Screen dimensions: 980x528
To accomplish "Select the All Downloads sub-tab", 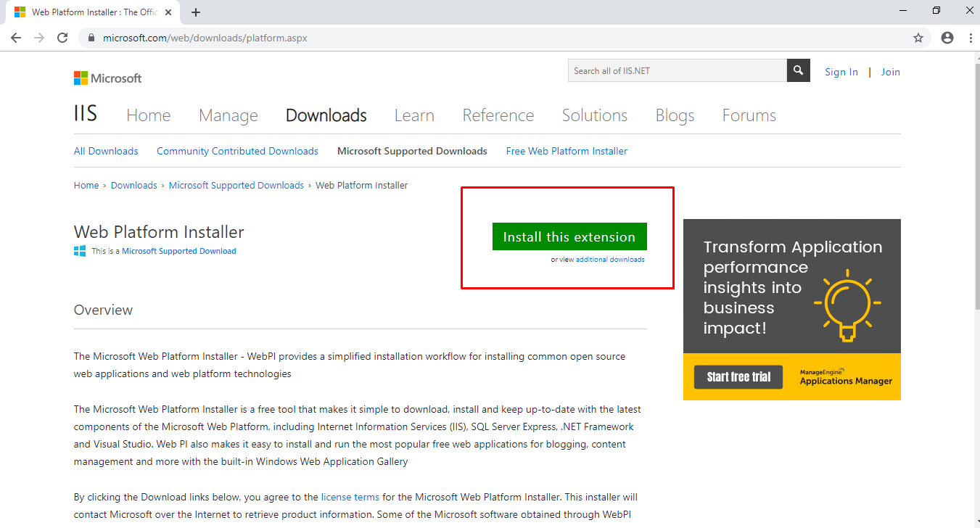I will point(106,151).
